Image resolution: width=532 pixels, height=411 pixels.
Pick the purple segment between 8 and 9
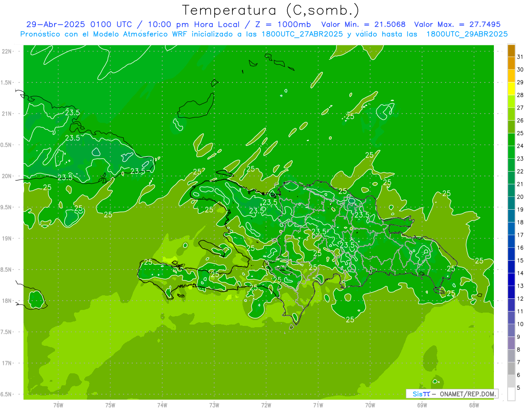(511, 344)
